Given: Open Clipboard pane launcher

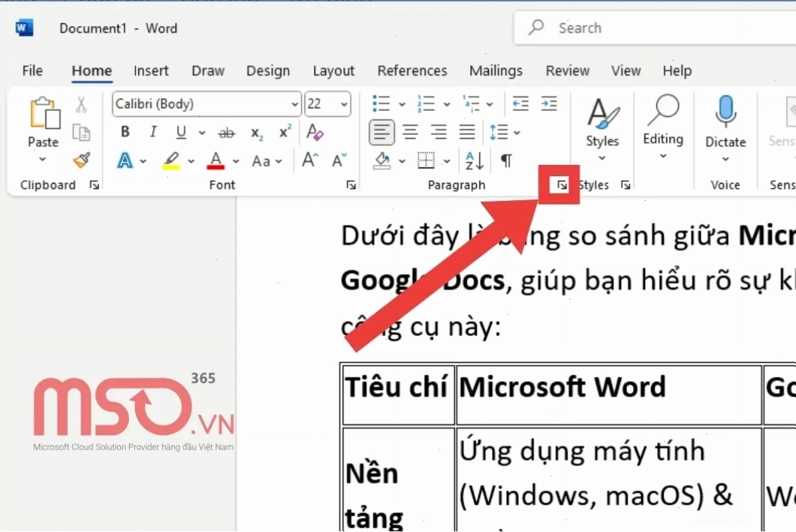Looking at the screenshot, I should (94, 186).
